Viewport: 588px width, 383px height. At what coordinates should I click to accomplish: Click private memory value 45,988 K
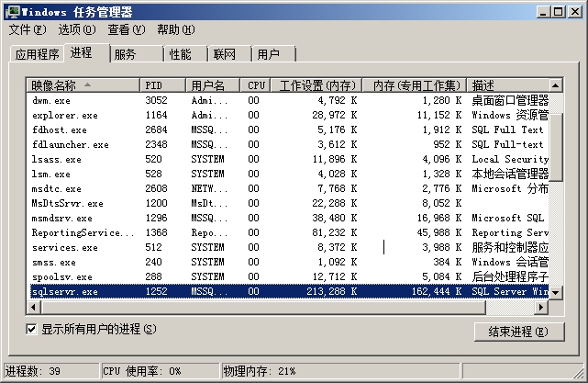(x=438, y=232)
